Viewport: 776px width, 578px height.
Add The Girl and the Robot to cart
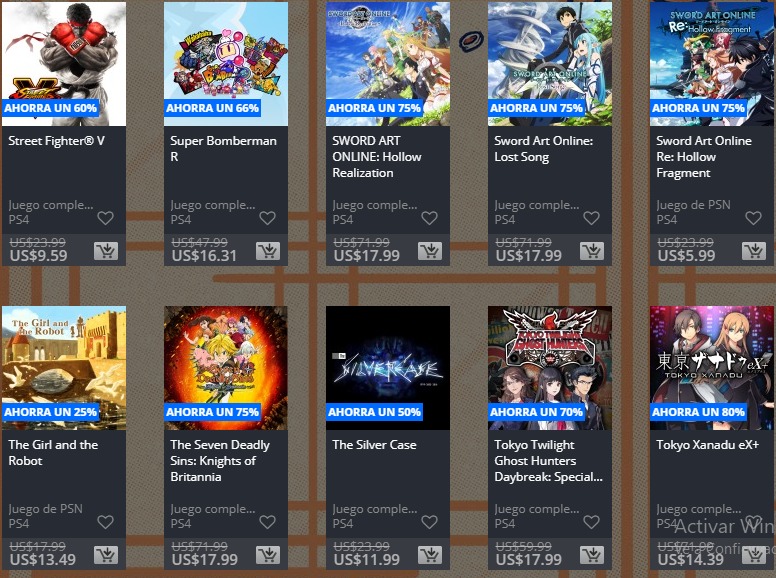[106, 555]
